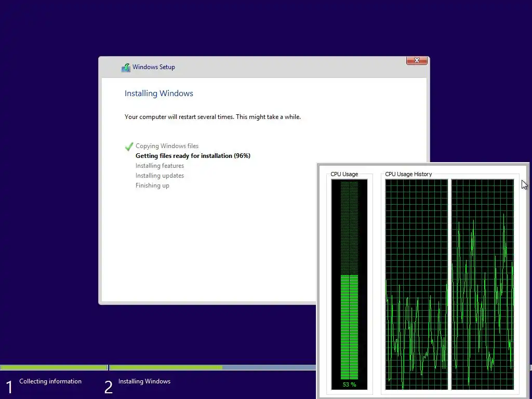The height and width of the screenshot is (399, 532).
Task: Click the Windows Setup title icon
Action: [x=126, y=68]
